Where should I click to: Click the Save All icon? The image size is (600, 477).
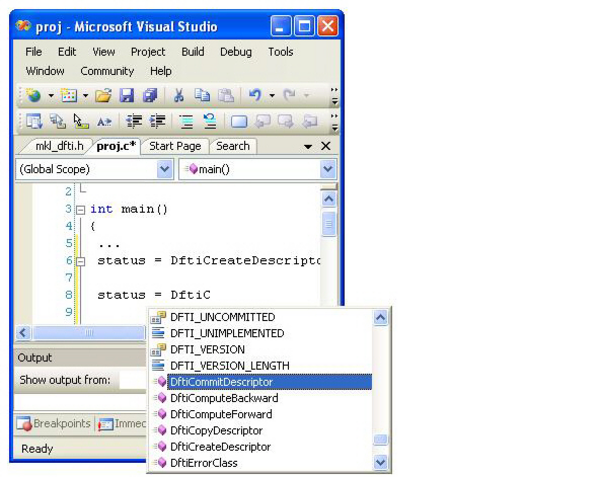point(150,95)
